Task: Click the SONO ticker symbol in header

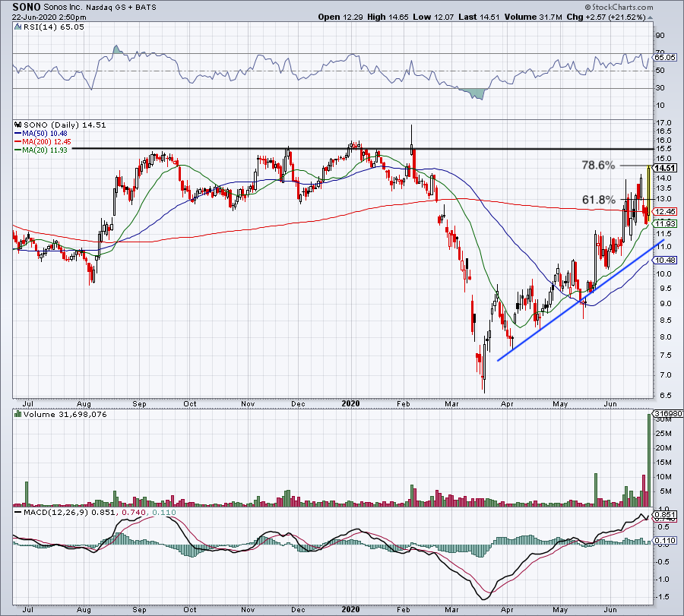Action: coord(27,7)
